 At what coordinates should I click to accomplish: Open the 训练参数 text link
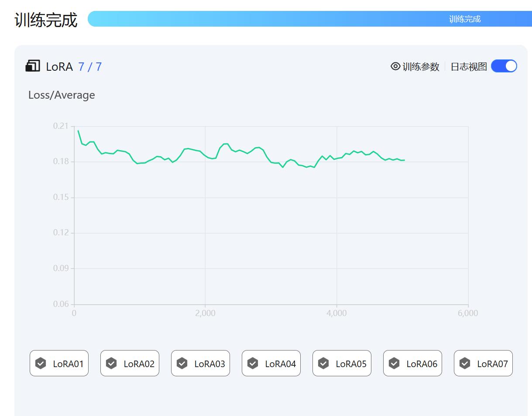(421, 67)
